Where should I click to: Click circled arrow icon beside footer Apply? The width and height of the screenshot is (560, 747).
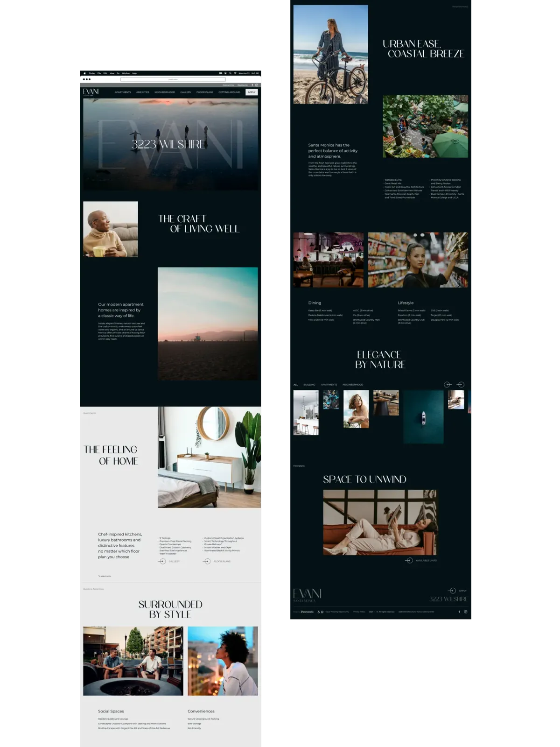coord(452,591)
